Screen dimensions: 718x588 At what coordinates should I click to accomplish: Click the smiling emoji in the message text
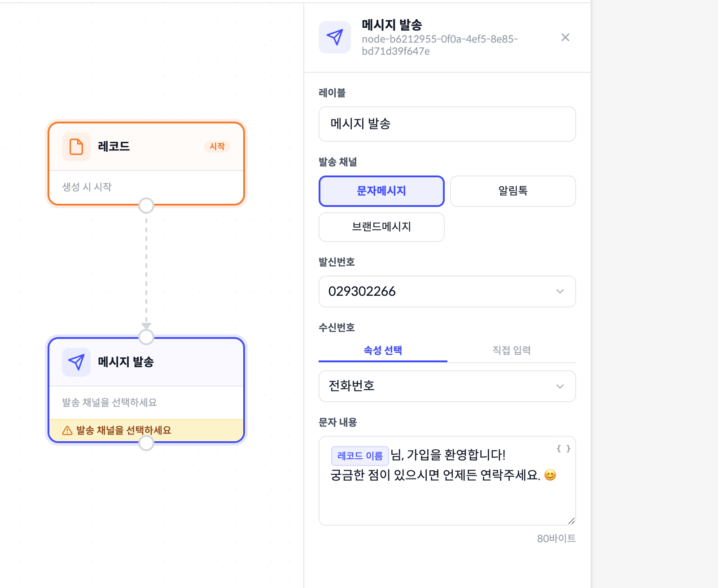point(550,475)
